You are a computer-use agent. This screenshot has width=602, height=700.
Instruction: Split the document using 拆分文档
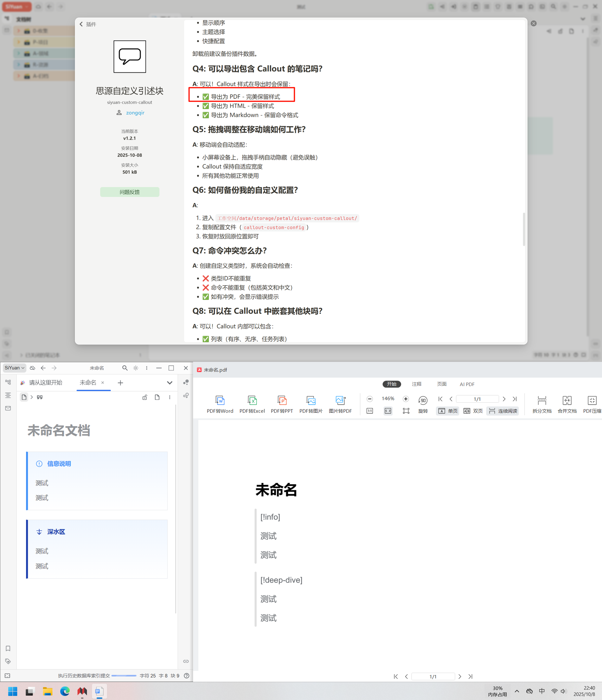[x=541, y=404]
